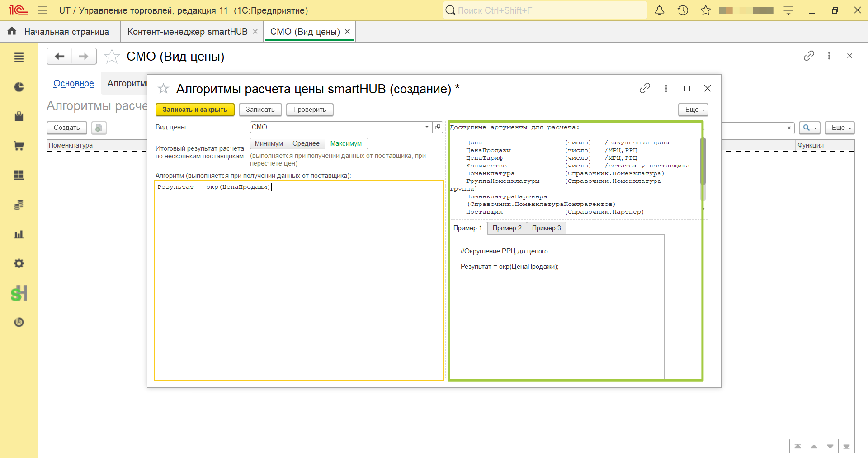Switch to the Пример 2 tab

coord(507,228)
